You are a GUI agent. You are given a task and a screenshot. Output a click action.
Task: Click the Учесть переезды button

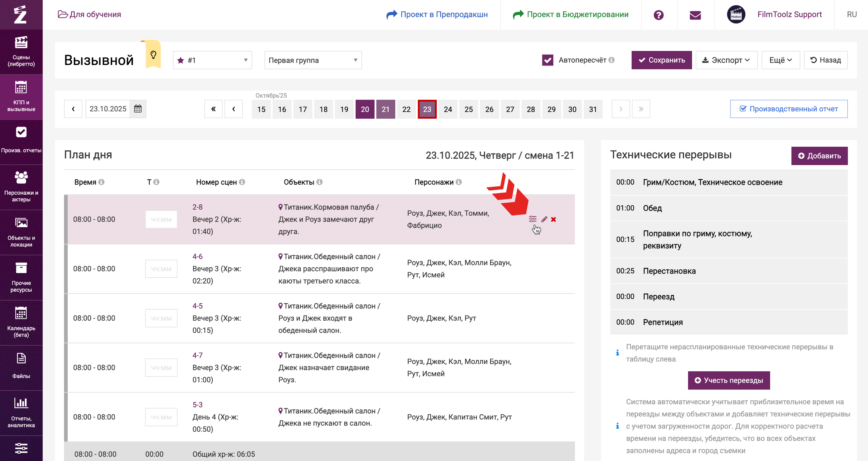pyautogui.click(x=729, y=380)
